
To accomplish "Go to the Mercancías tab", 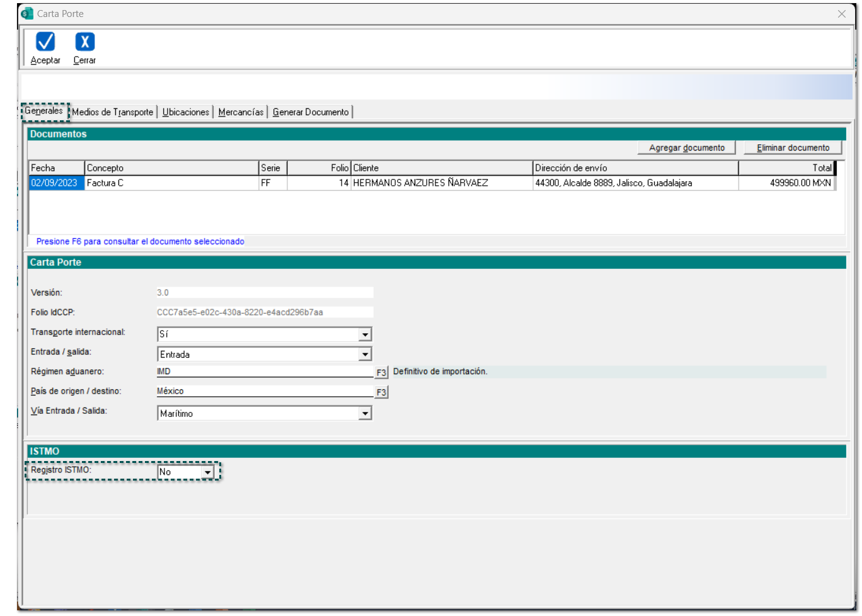I will 241,112.
